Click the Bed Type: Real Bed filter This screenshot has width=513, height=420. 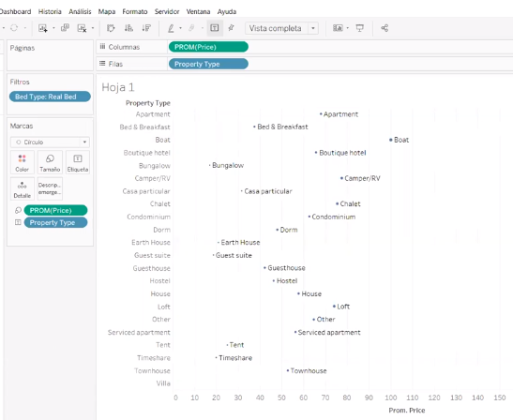(50, 97)
